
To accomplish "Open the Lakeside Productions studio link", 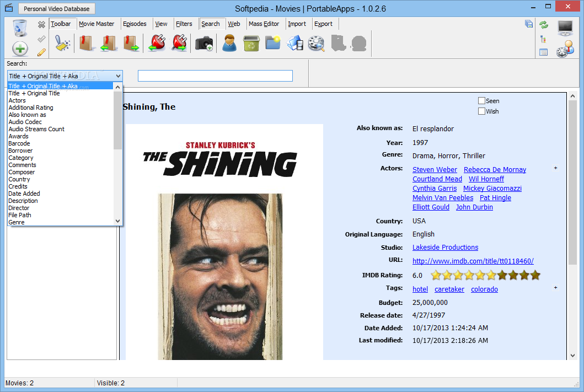I will (445, 247).
